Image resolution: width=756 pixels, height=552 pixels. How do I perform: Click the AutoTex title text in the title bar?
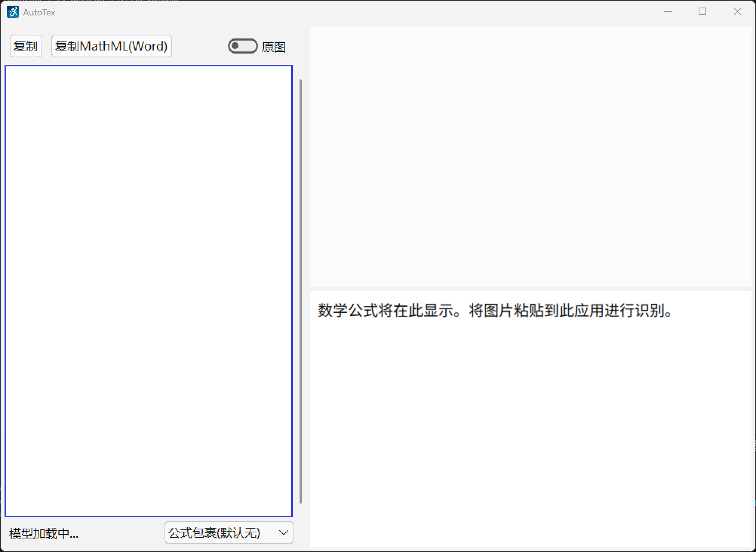39,12
